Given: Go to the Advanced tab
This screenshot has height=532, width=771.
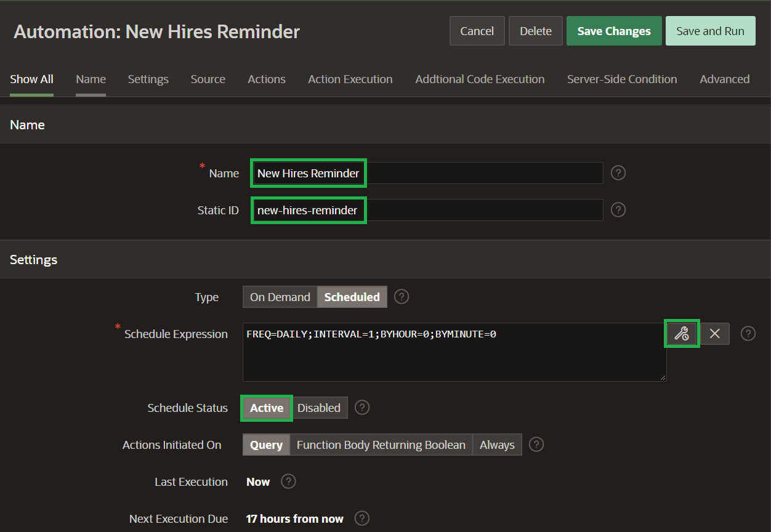Looking at the screenshot, I should tap(724, 79).
